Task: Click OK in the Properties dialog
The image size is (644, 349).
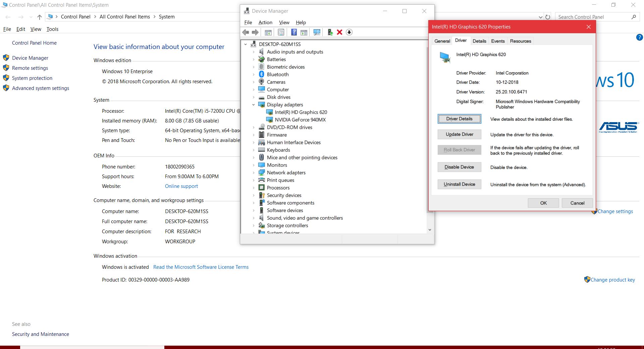Action: point(543,203)
